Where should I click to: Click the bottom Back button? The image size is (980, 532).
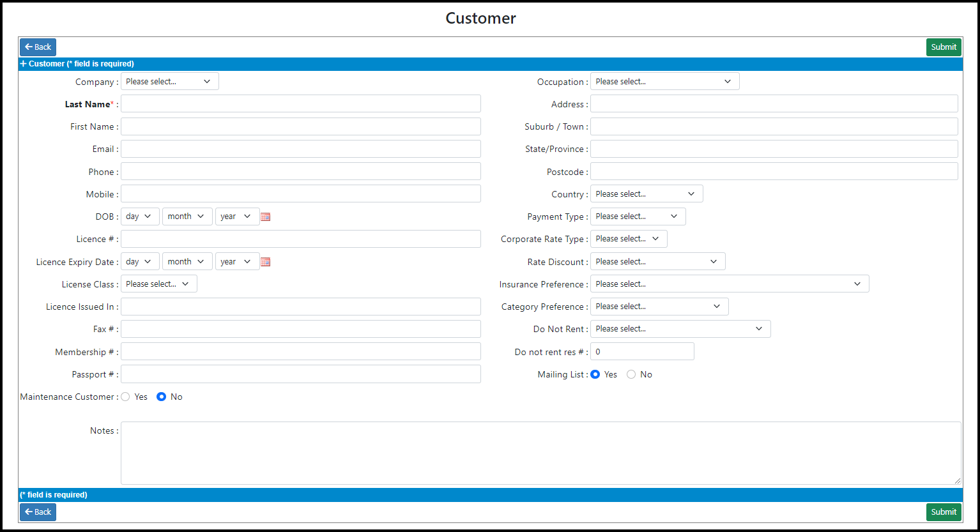pos(38,512)
